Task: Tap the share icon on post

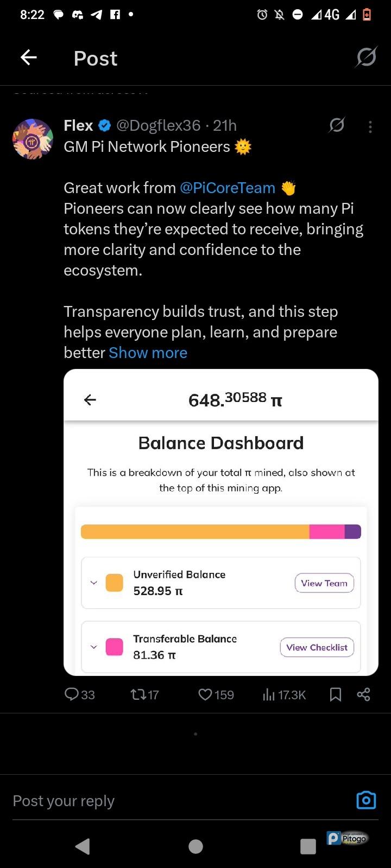Action: [363, 694]
